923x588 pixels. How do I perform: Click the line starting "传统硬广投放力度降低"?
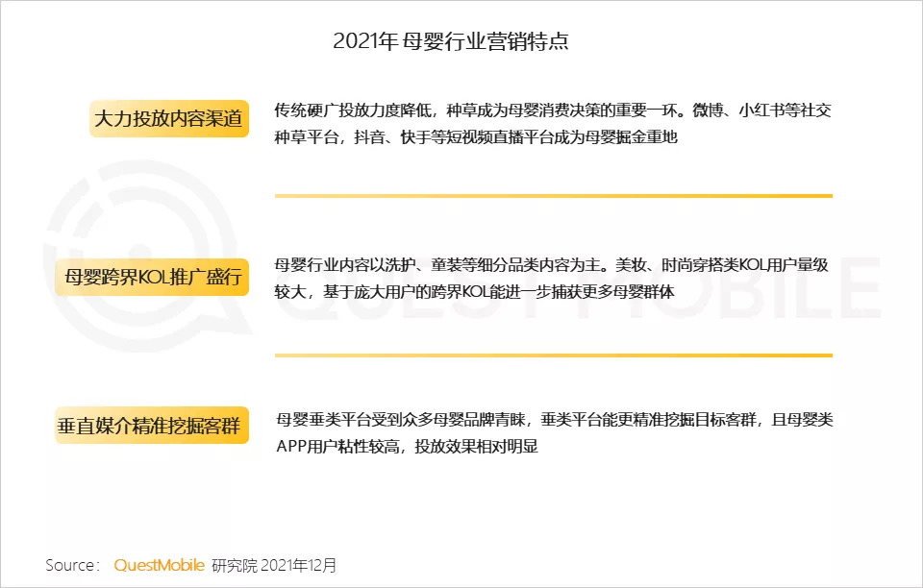point(553,110)
